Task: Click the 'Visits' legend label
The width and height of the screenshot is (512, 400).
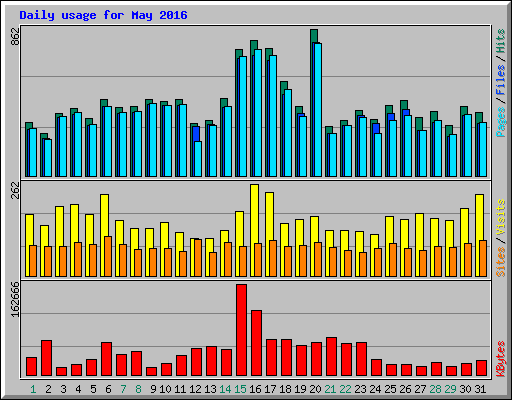Action: [x=501, y=218]
